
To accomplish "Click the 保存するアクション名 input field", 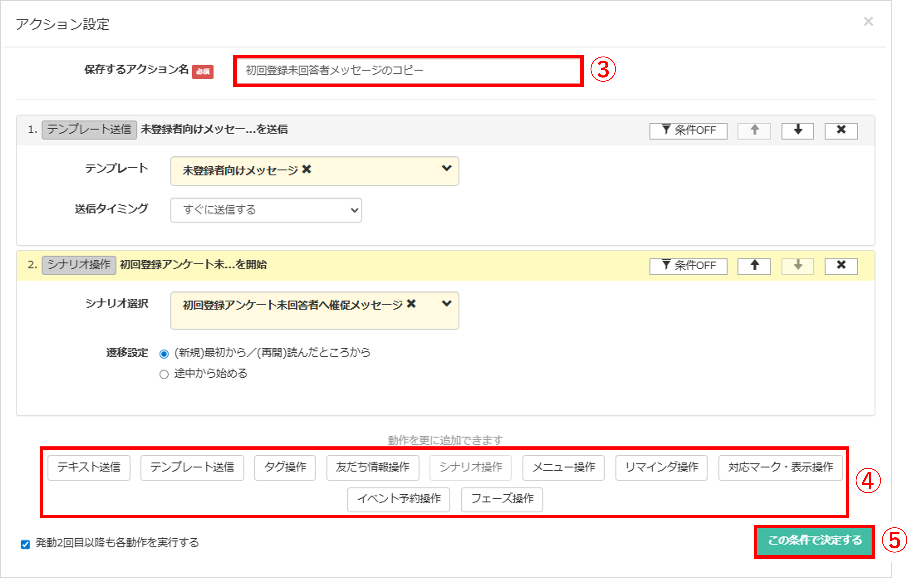I will click(x=408, y=71).
